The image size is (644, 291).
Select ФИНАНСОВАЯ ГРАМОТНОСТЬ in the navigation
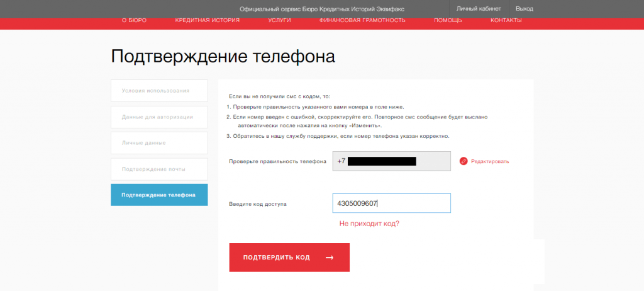pos(362,20)
